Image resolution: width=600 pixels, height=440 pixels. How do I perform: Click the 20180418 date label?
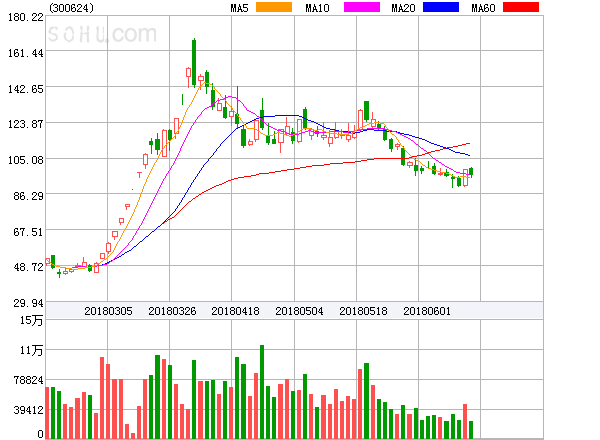point(235,311)
